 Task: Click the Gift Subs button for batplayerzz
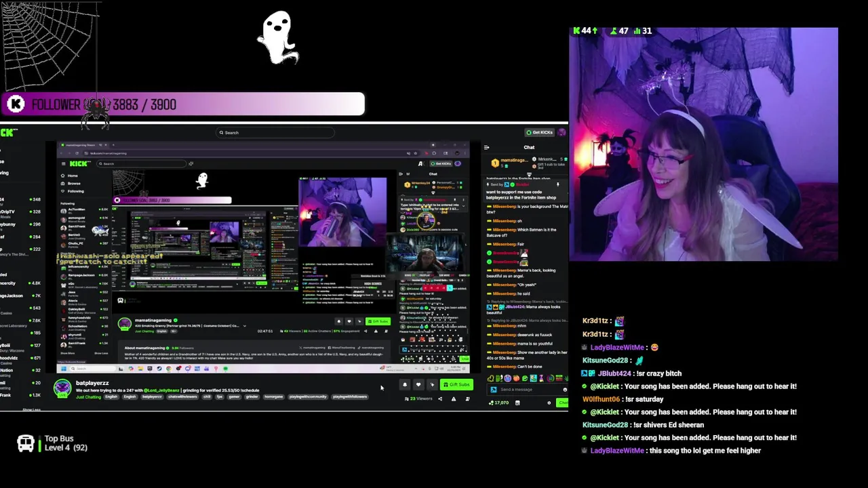tap(456, 384)
